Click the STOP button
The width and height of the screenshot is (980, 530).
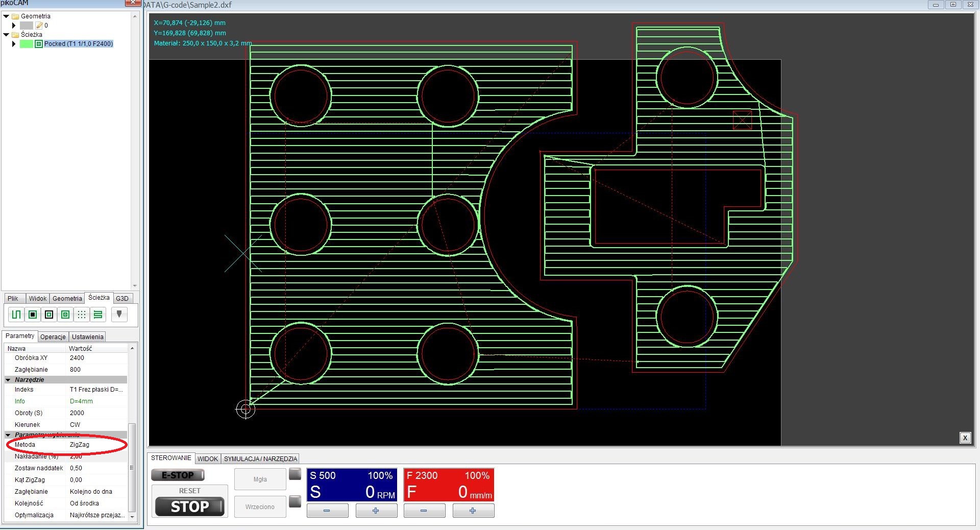pyautogui.click(x=189, y=507)
